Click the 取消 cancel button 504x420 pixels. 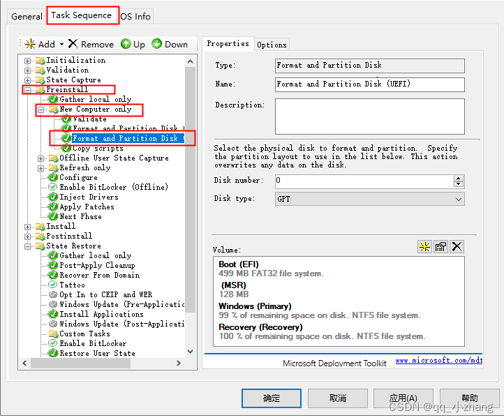tap(337, 398)
